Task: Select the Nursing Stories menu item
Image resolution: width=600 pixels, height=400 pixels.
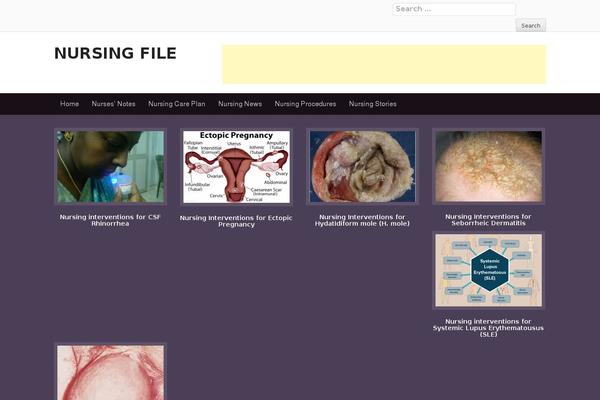Action: [372, 104]
